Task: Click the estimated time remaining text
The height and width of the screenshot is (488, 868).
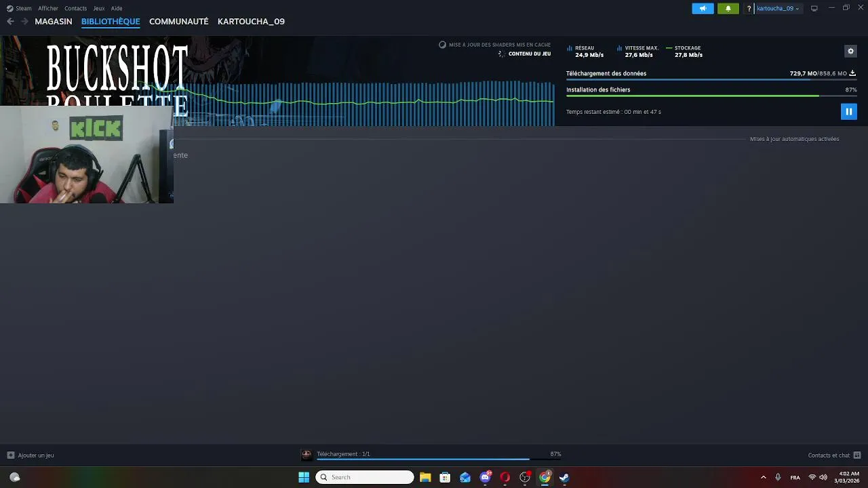Action: point(614,112)
